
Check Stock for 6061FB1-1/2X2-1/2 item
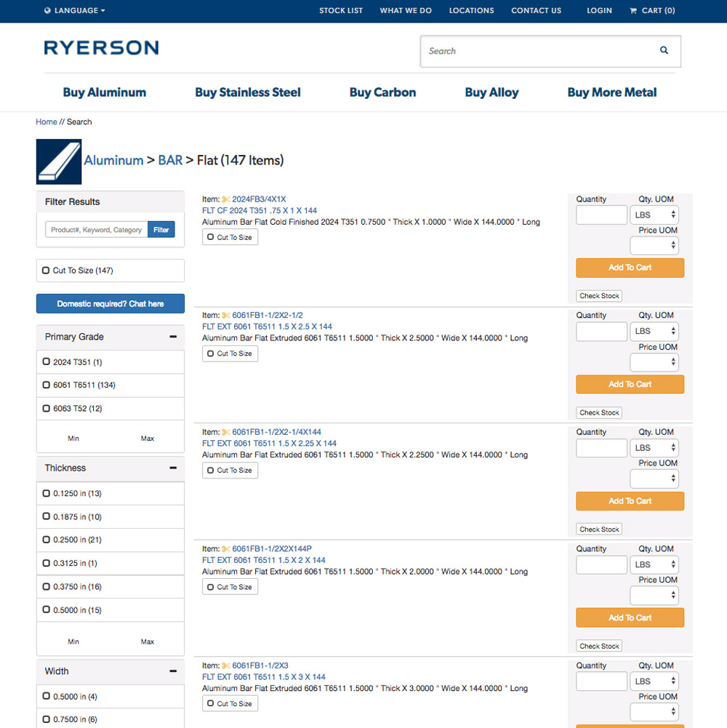[599, 412]
